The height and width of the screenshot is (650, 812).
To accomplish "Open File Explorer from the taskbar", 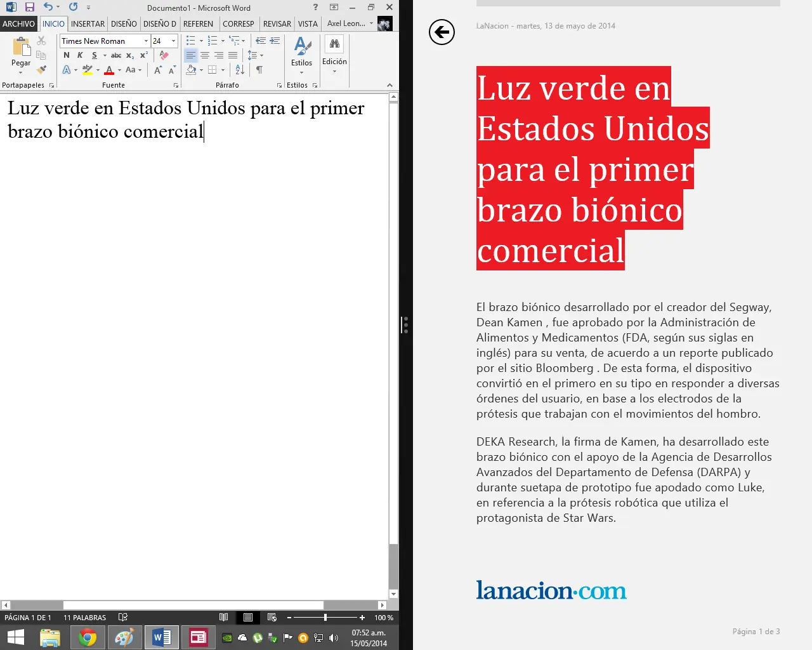I will tap(50, 637).
